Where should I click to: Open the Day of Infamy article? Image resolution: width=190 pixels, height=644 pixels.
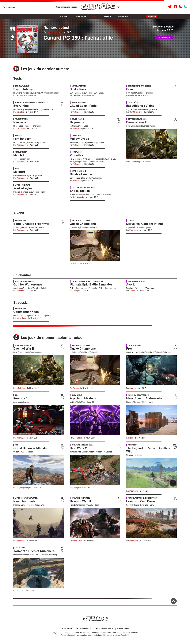(23, 89)
